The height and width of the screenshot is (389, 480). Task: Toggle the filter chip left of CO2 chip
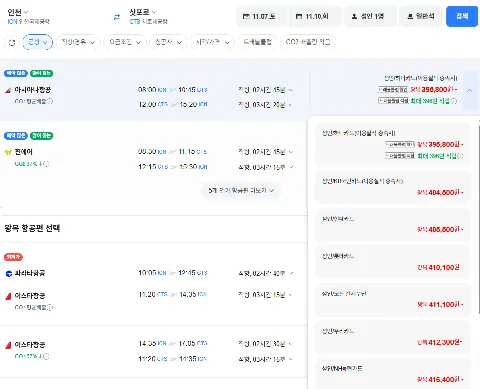pos(257,42)
